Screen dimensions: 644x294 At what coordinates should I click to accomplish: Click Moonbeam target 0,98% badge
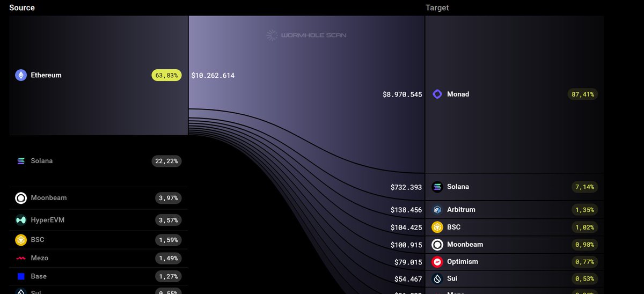coord(584,245)
